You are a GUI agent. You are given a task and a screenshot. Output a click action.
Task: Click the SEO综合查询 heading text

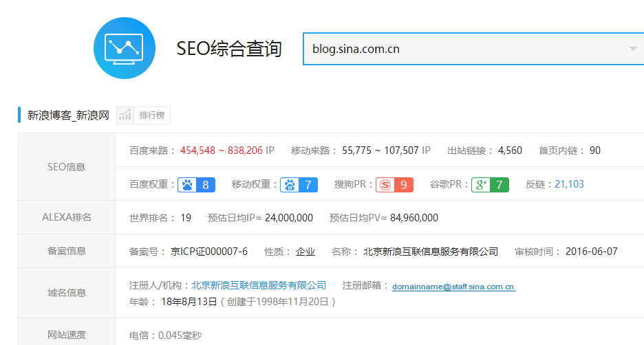228,48
